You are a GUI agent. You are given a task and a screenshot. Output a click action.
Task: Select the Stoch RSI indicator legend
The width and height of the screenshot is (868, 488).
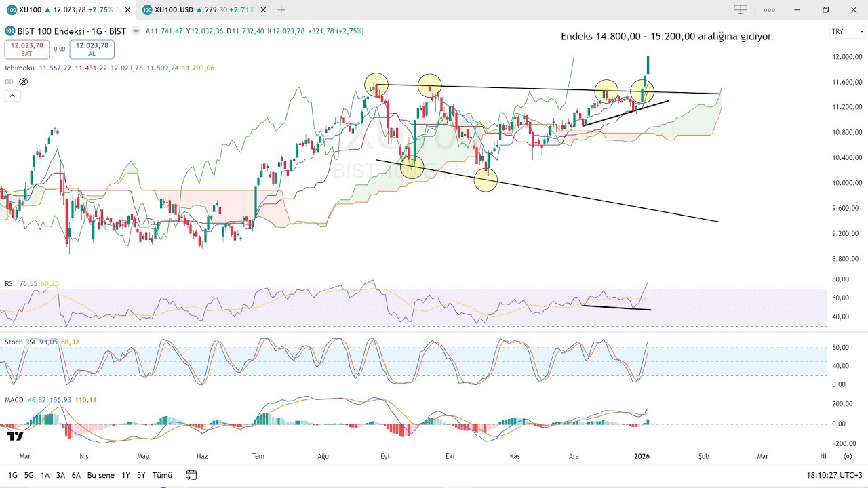point(21,342)
